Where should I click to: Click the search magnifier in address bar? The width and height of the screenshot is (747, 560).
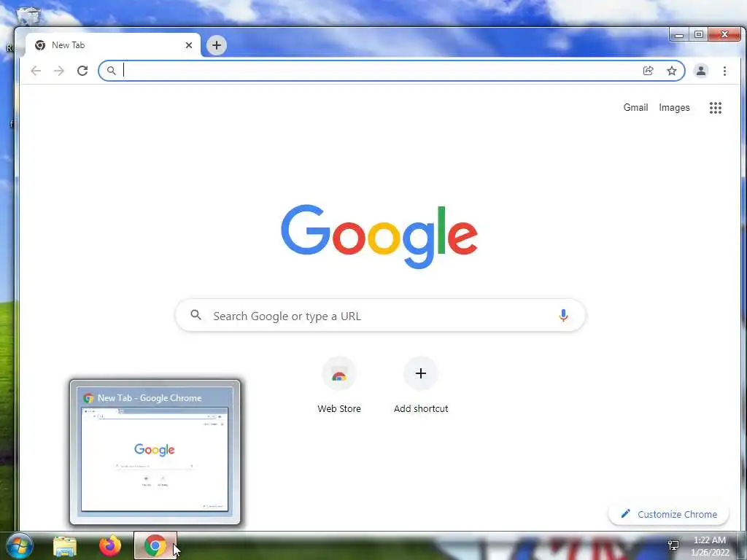[111, 71]
